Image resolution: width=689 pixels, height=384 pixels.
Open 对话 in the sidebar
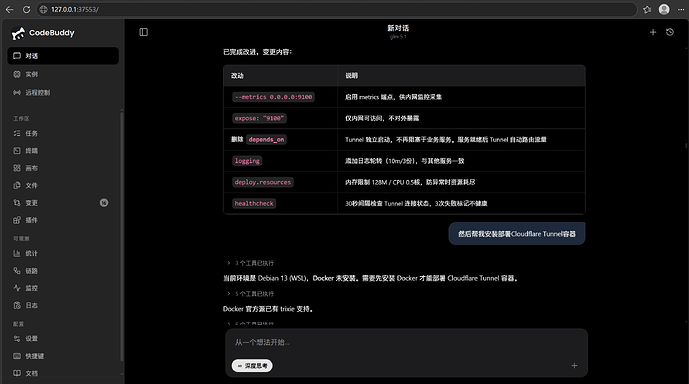pyautogui.click(x=63, y=56)
